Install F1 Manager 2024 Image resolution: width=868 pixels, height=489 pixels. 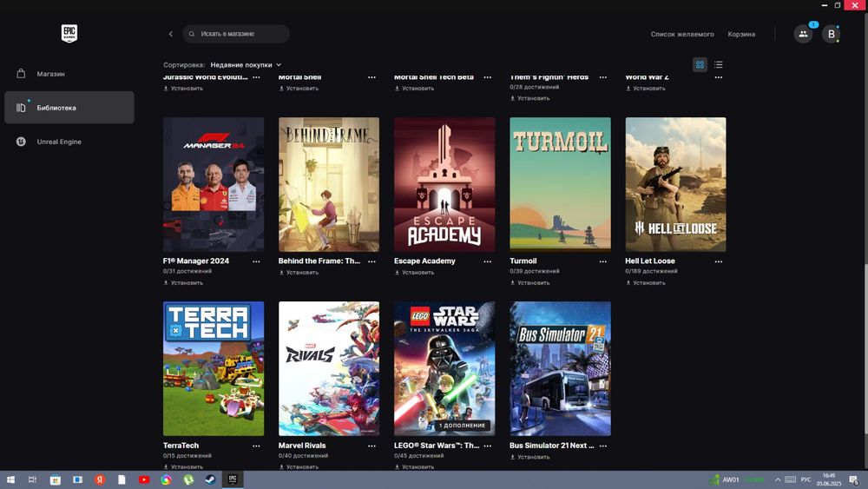pos(183,282)
